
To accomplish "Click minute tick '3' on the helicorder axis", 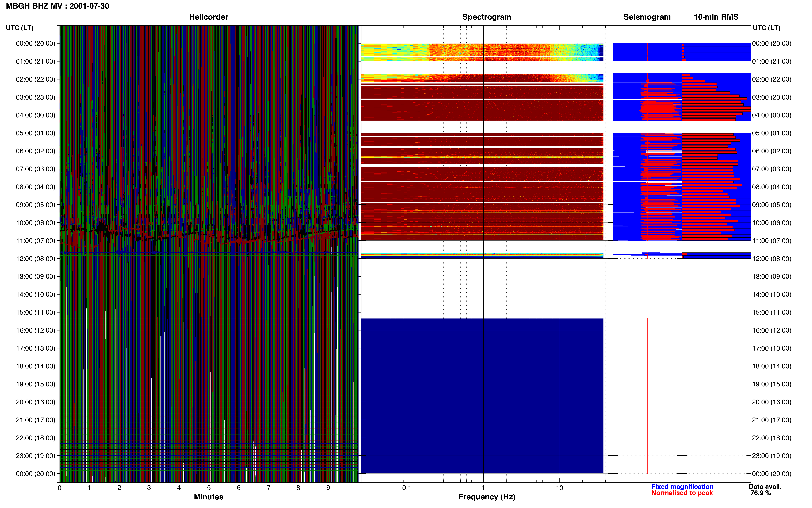I will (149, 487).
